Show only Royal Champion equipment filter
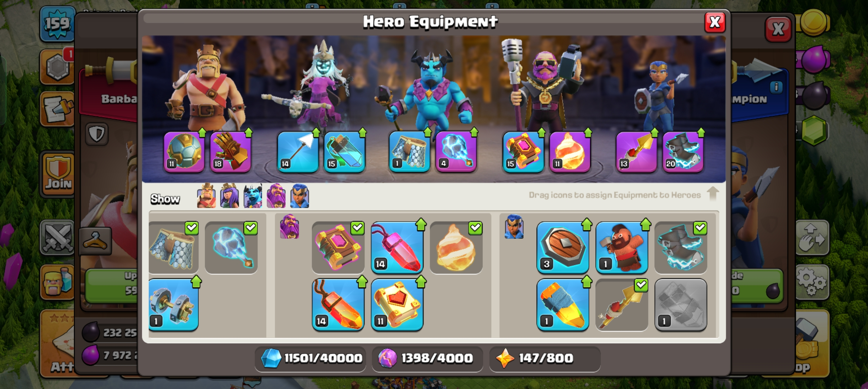Viewport: 868px width, 389px height. (x=299, y=196)
